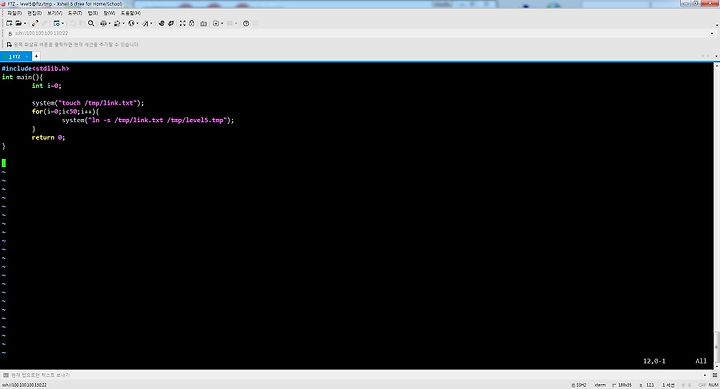
Task: Open the 도구(T) Tools menu
Action: (x=75, y=13)
